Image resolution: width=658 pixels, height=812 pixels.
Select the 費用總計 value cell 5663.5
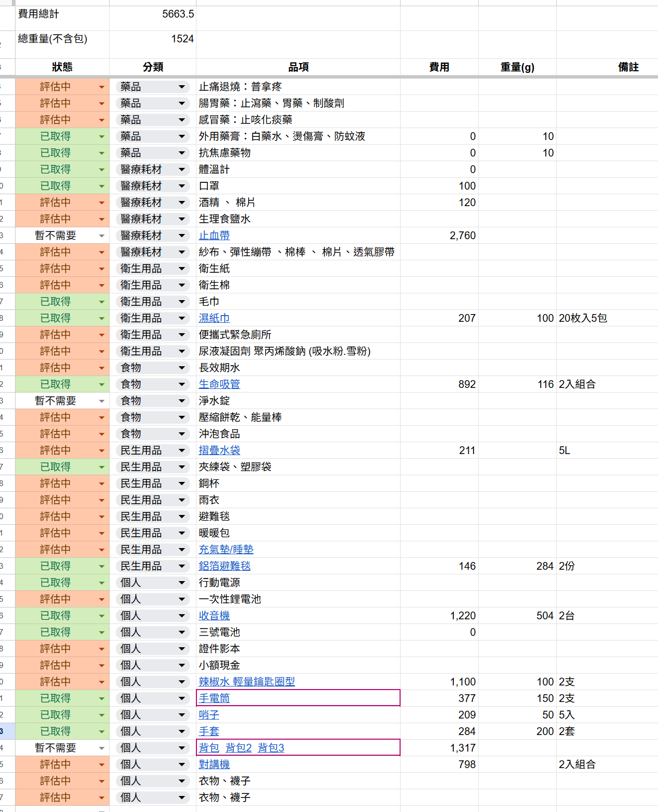tap(152, 14)
